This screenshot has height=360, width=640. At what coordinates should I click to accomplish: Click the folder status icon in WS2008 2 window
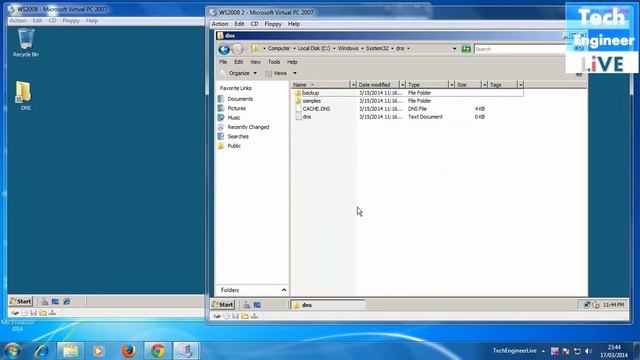(x=244, y=316)
